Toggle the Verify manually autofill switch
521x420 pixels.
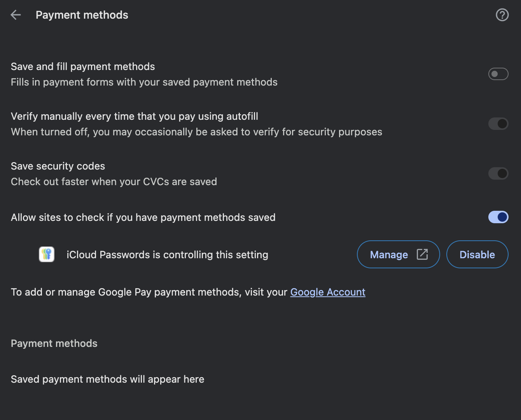[498, 124]
